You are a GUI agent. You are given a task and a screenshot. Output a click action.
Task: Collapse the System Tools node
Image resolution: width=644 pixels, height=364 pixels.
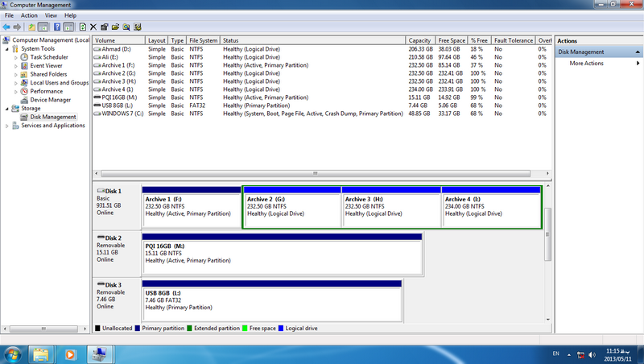point(7,49)
